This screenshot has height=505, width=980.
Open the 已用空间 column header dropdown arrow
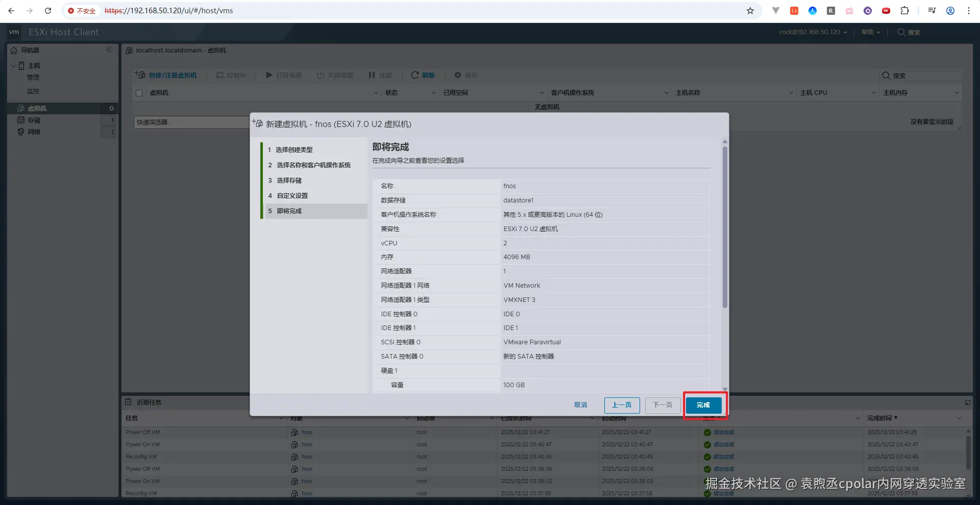(x=542, y=93)
